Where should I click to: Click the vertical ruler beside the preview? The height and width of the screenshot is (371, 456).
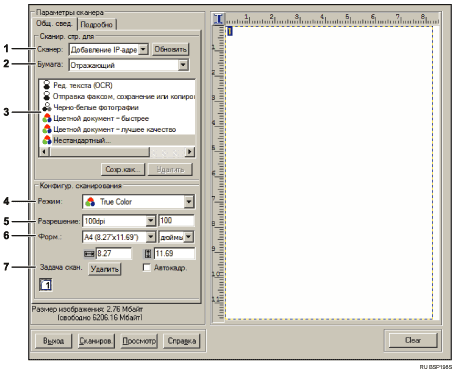[219, 173]
